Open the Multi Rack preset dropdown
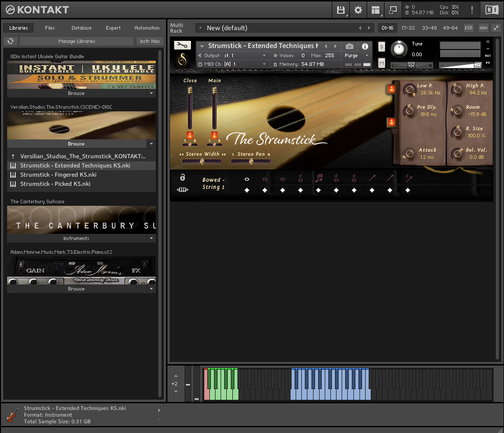 200,28
